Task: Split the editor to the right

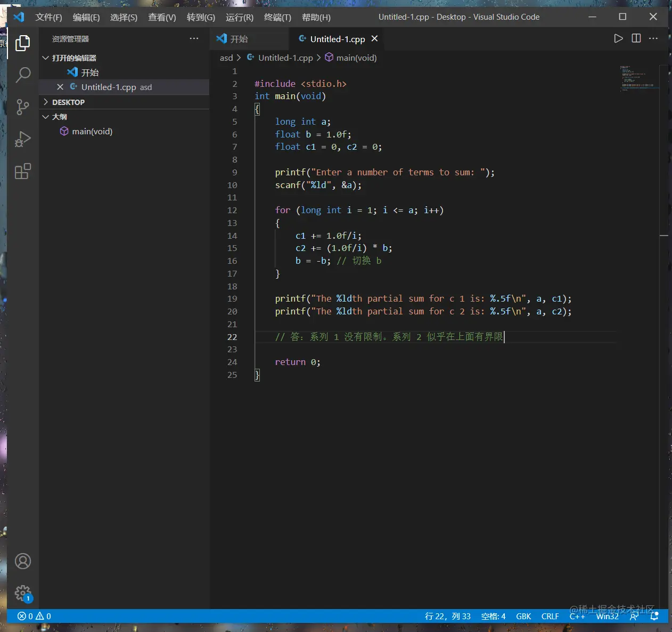Action: (x=636, y=38)
